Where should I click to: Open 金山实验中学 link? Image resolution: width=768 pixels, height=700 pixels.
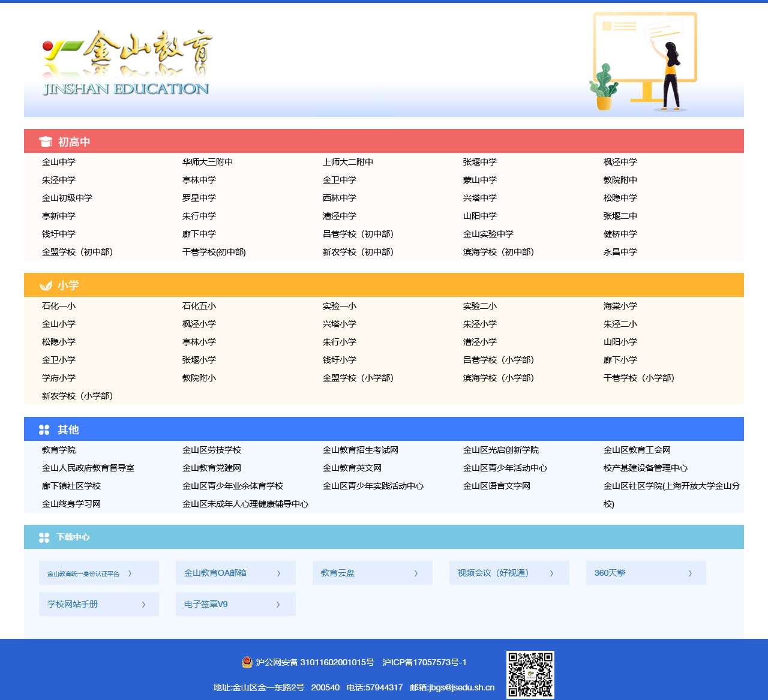pos(488,234)
